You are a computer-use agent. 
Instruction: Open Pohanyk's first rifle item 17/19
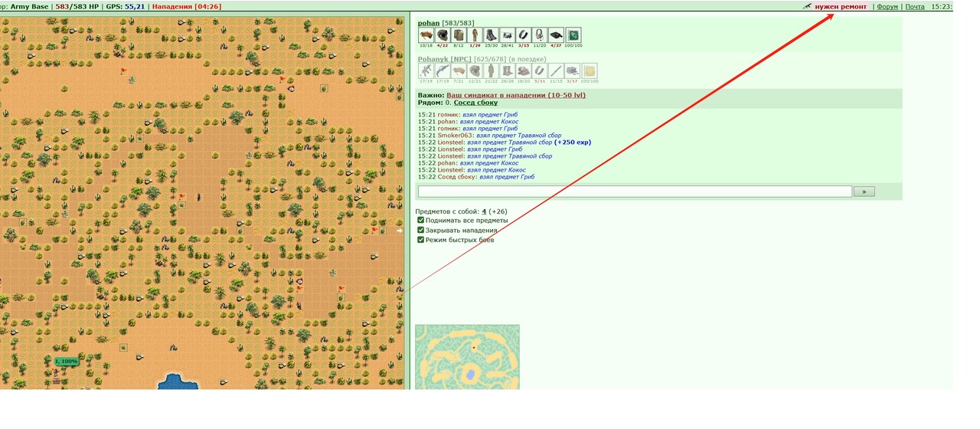[425, 70]
